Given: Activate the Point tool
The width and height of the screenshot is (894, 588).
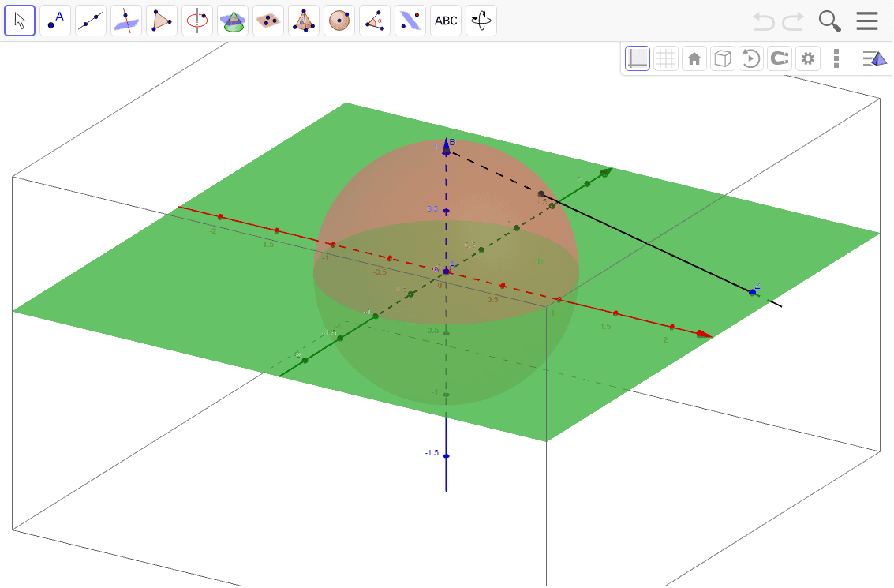Looking at the screenshot, I should pyautogui.click(x=54, y=21).
